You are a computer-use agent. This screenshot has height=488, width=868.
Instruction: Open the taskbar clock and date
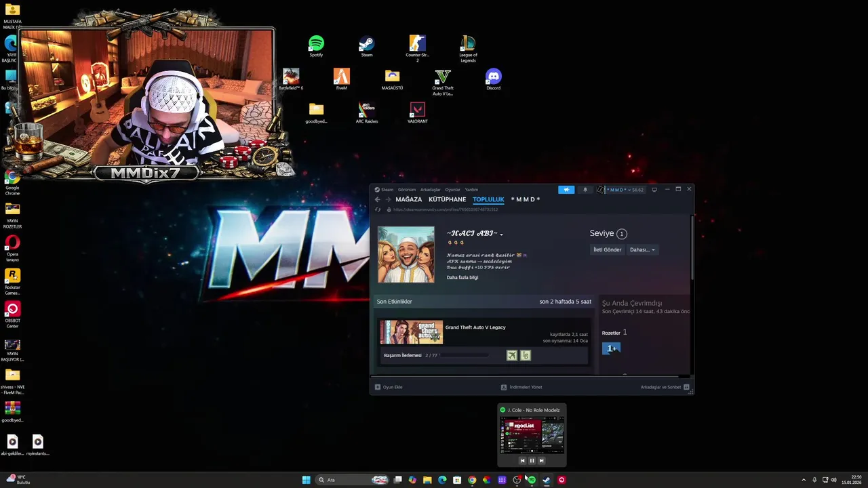point(852,480)
